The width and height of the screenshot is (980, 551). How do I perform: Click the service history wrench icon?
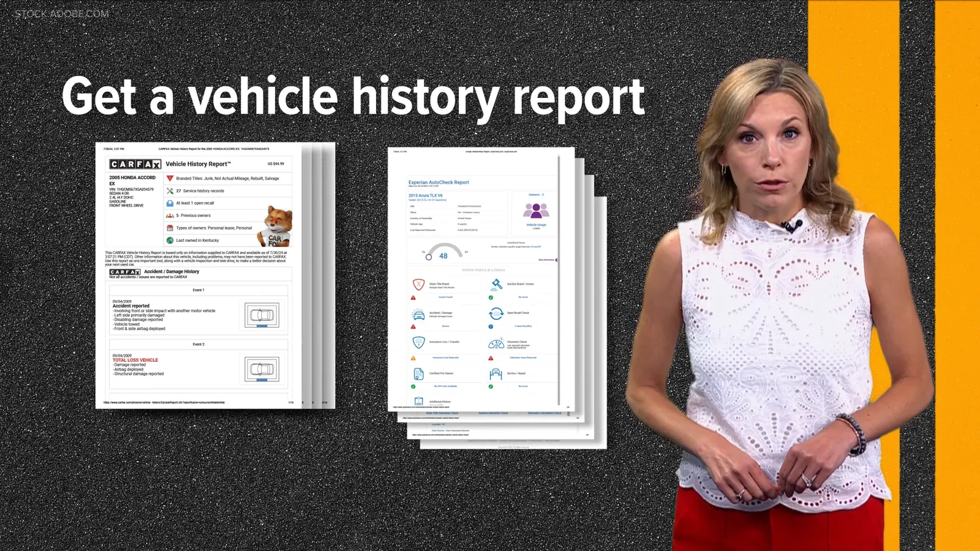click(x=170, y=191)
